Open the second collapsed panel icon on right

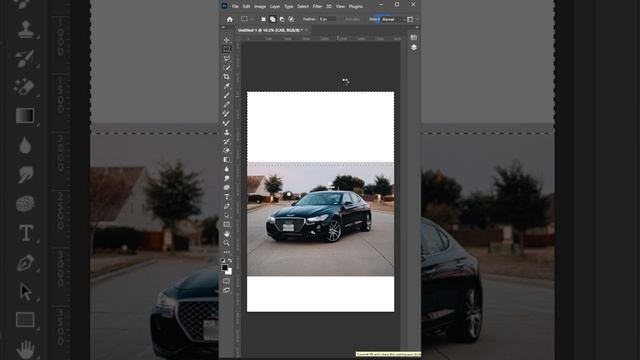tap(413, 47)
